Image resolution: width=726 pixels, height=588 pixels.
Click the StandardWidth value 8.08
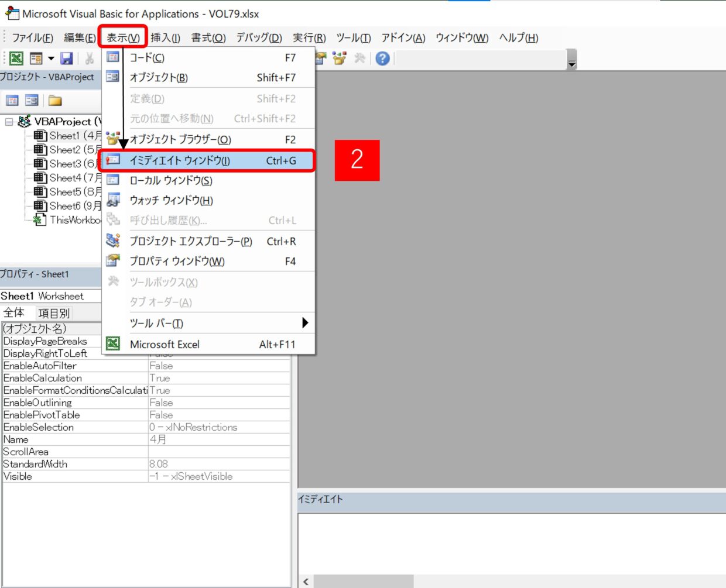tap(219, 464)
